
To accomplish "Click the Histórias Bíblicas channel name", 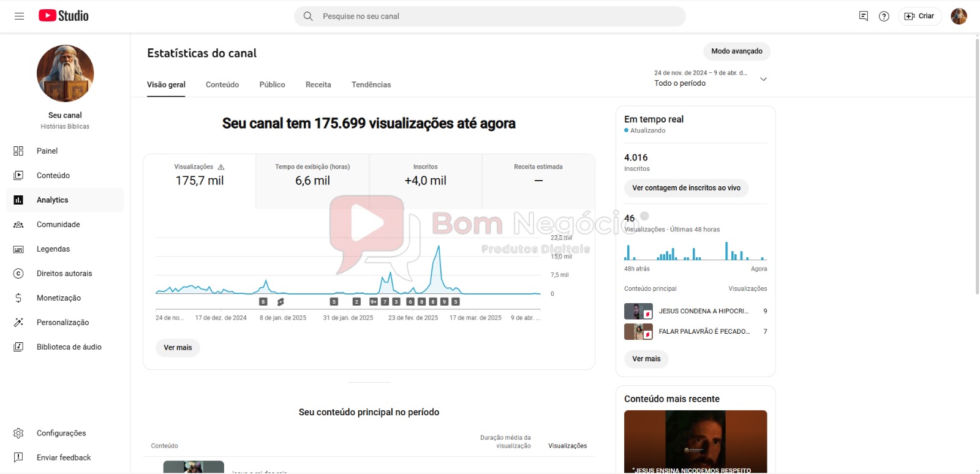I will [65, 126].
